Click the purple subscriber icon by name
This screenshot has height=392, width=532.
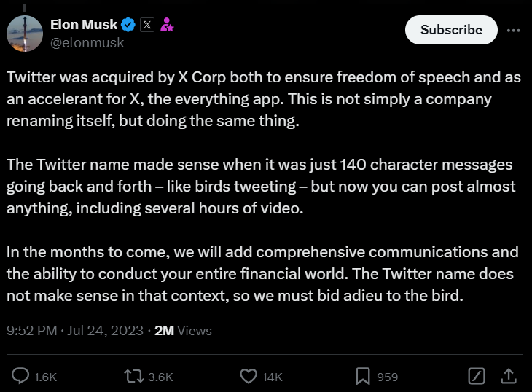[168, 25]
